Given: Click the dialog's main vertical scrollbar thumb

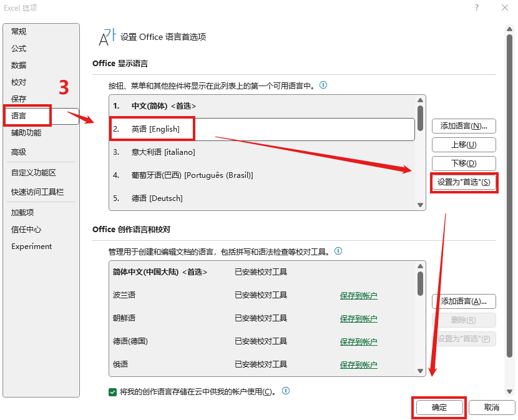Looking at the screenshot, I should (510, 195).
